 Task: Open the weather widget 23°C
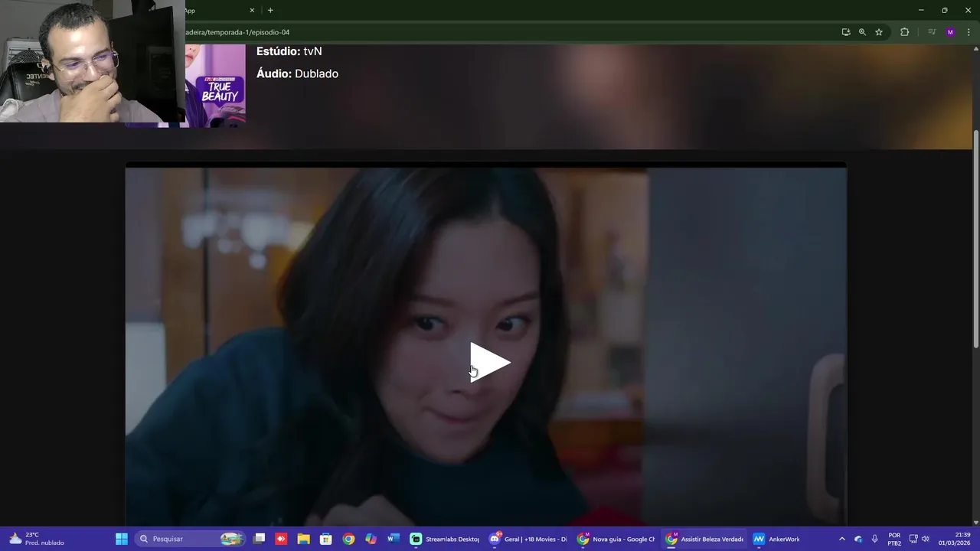[x=37, y=539]
